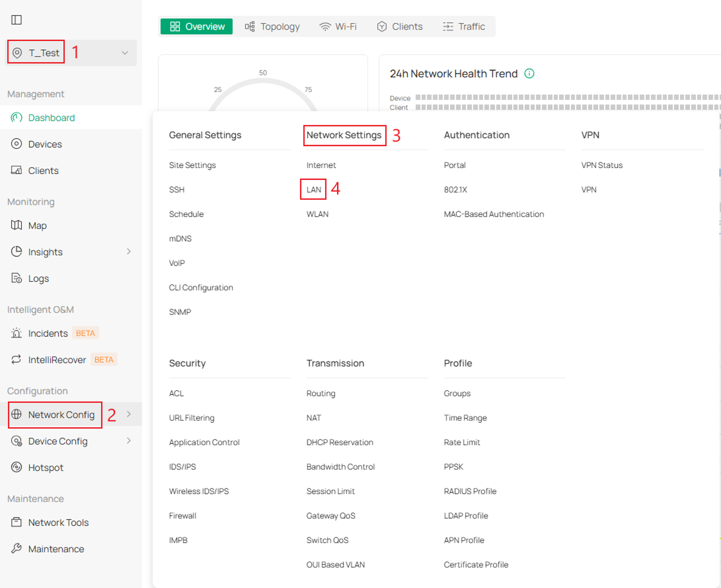Select Dashboard in the sidebar
The width and height of the screenshot is (721, 588).
coord(71,118)
